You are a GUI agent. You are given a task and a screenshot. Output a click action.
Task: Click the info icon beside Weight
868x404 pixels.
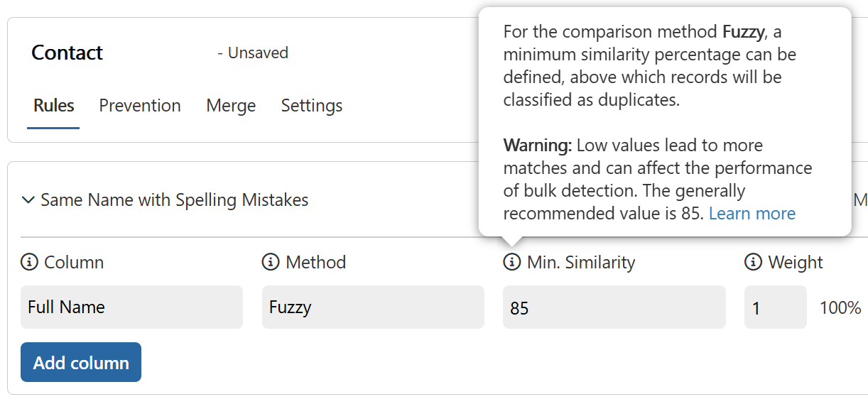tap(753, 262)
